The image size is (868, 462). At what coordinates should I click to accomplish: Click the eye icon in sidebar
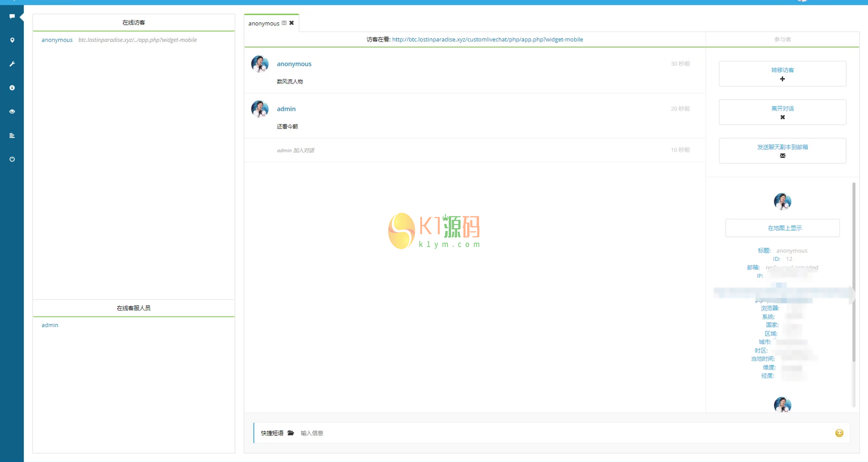(12, 111)
